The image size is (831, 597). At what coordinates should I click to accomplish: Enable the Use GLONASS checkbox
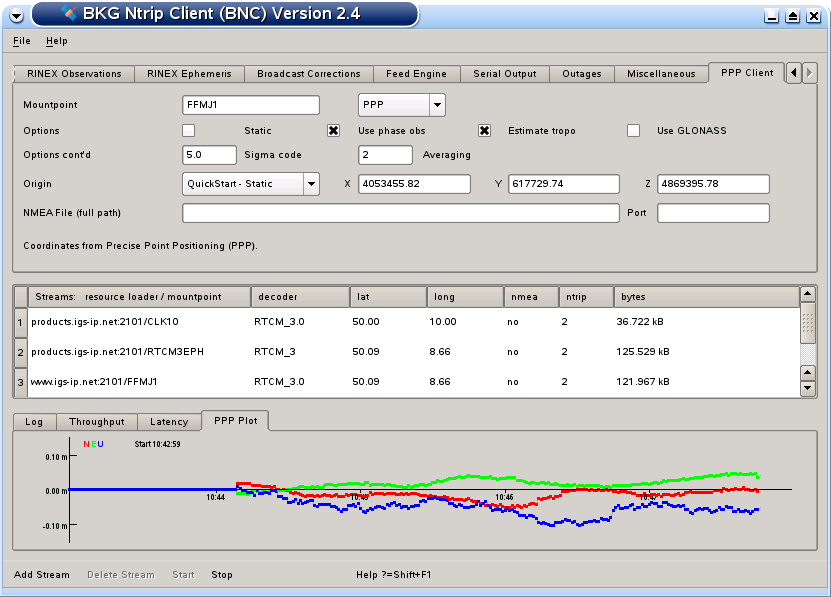(633, 130)
